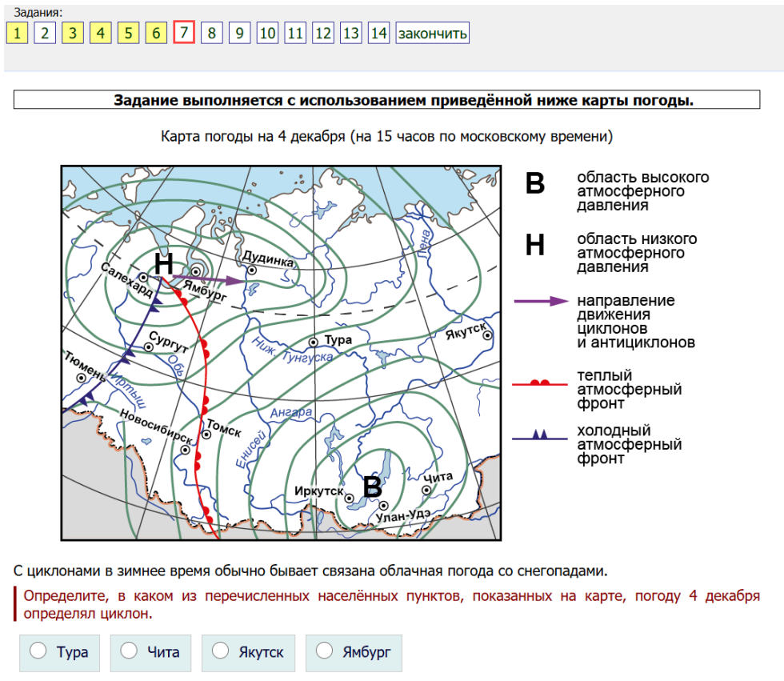Open task number 12
Screen dimensions: 784x681
pos(323,33)
